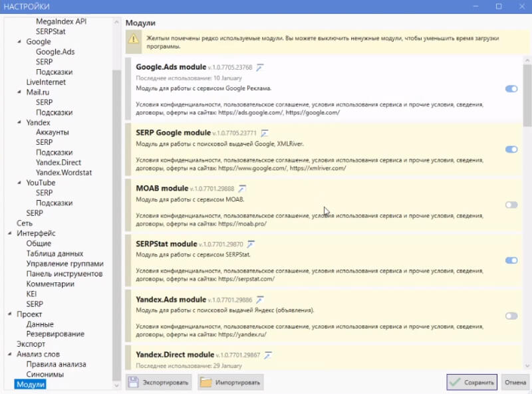532x394 pixels.
Task: Collapse the Анализ слов tree section
Action: point(10,353)
